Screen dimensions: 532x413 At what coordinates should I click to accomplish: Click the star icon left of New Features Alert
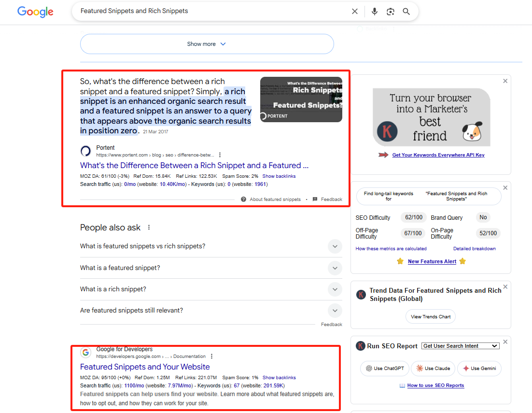400,261
